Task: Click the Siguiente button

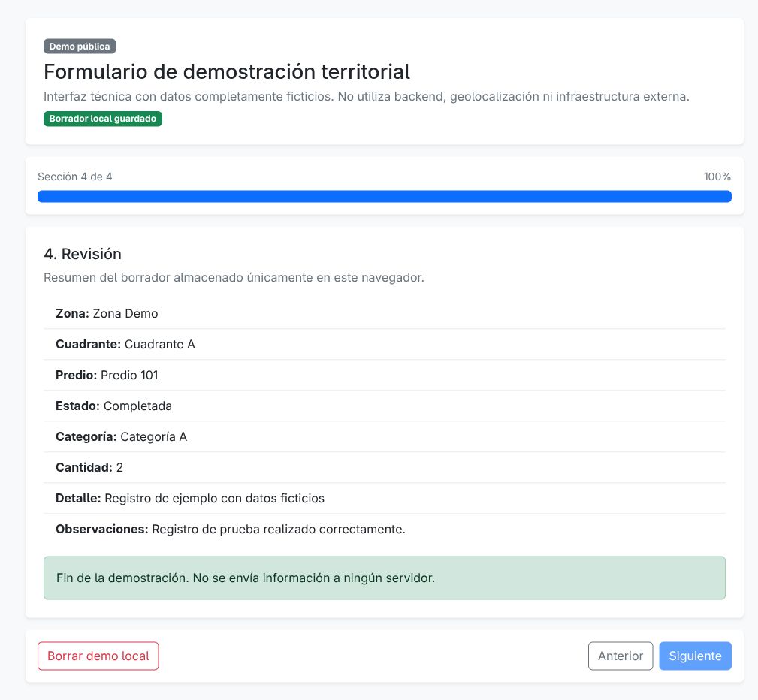Action: [695, 656]
